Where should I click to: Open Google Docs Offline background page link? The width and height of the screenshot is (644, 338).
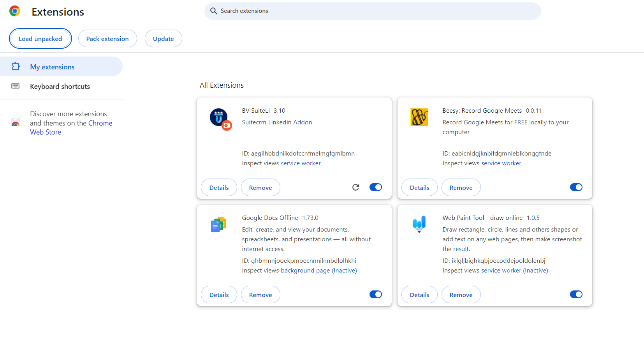[x=319, y=271]
